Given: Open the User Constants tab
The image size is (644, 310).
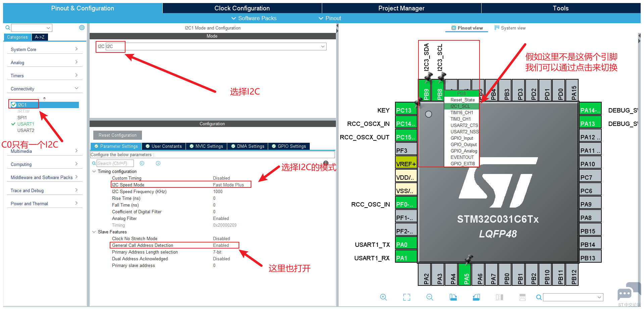Looking at the screenshot, I should click(164, 146).
